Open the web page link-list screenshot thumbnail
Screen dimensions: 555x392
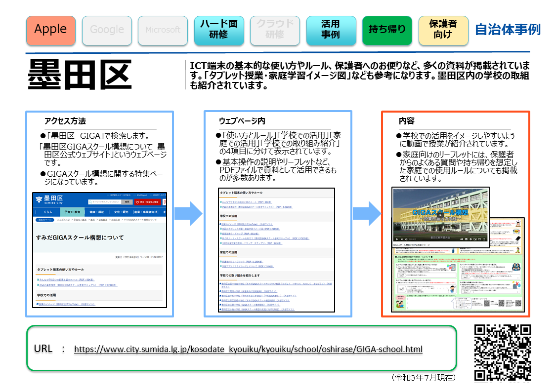tap(276, 250)
